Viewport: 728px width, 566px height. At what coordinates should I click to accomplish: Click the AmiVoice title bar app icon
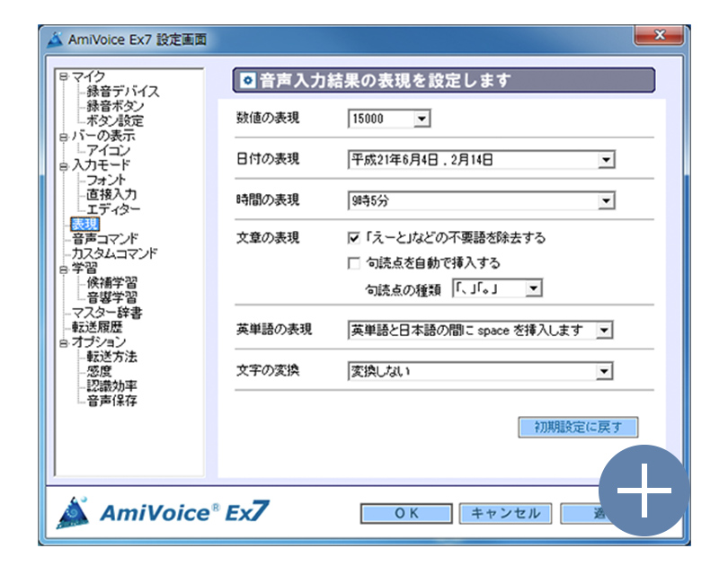(x=55, y=40)
